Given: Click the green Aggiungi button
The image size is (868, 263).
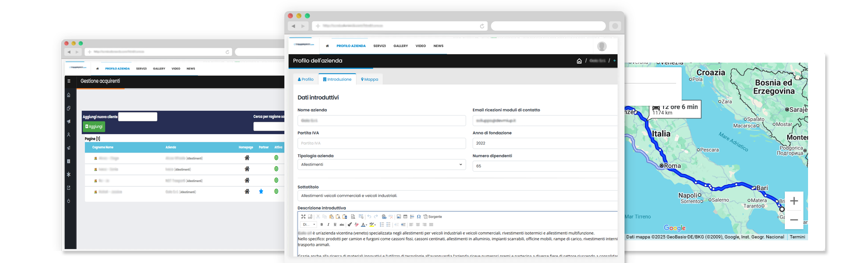Looking at the screenshot, I should (94, 127).
